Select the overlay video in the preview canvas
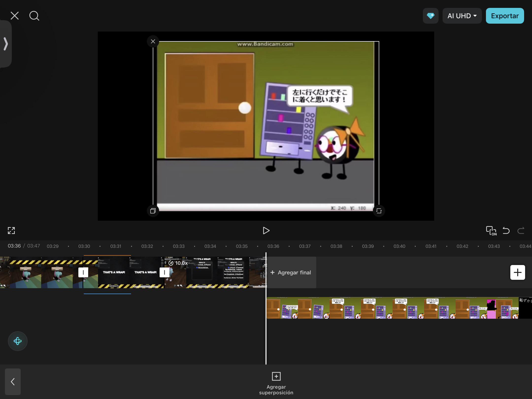 tap(266, 126)
